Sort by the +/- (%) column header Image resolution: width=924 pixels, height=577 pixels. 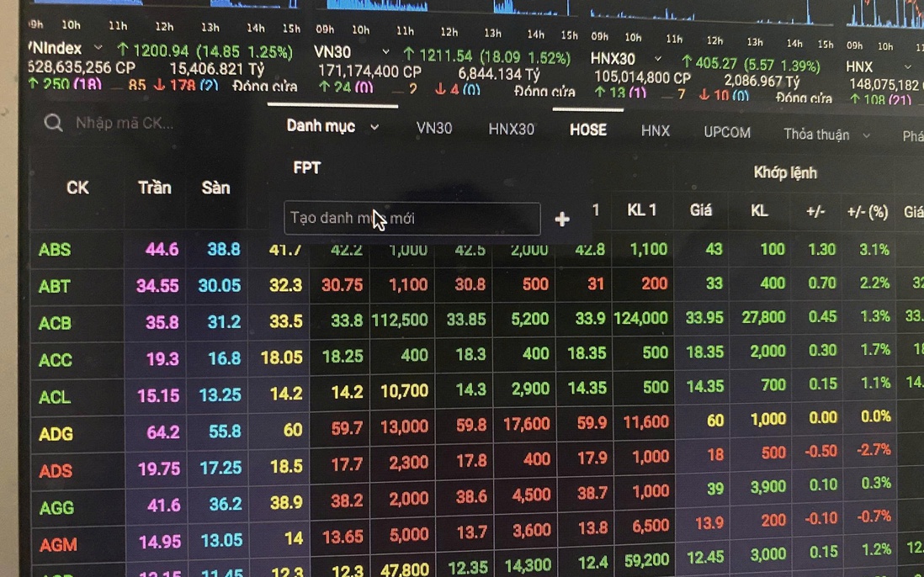(x=867, y=212)
